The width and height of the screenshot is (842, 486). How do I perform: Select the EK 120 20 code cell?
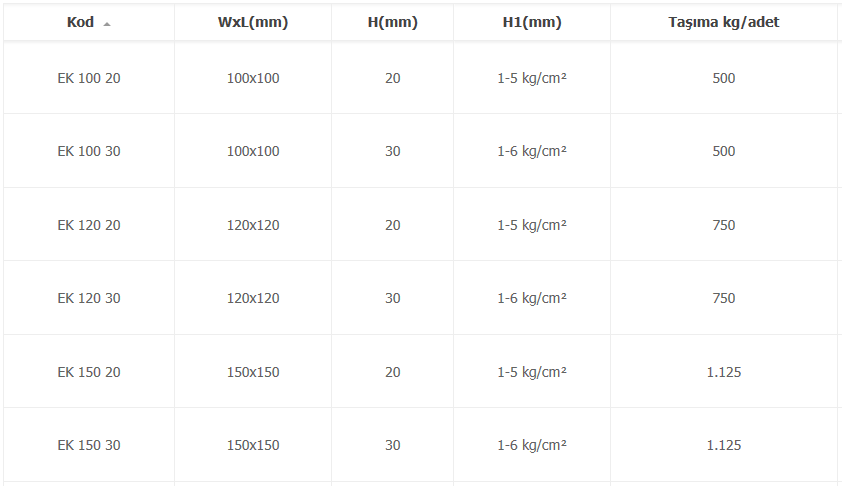pyautogui.click(x=89, y=225)
